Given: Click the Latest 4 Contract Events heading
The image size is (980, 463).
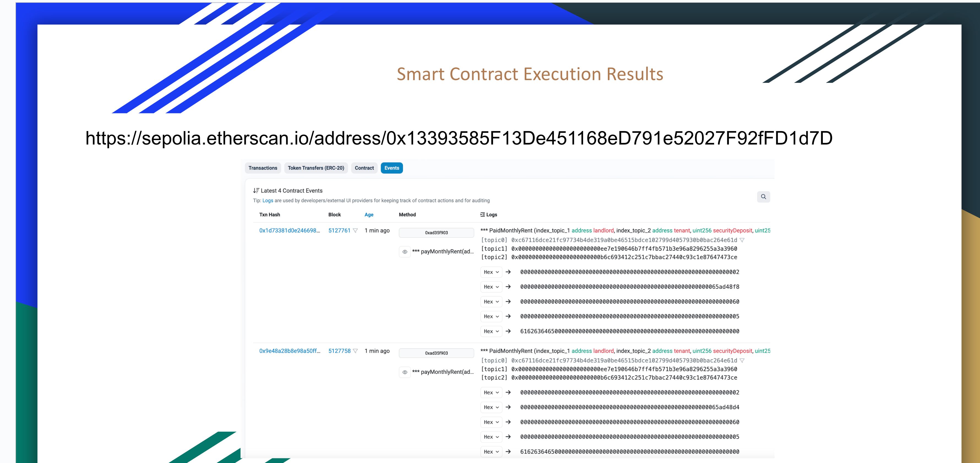Looking at the screenshot, I should [292, 190].
